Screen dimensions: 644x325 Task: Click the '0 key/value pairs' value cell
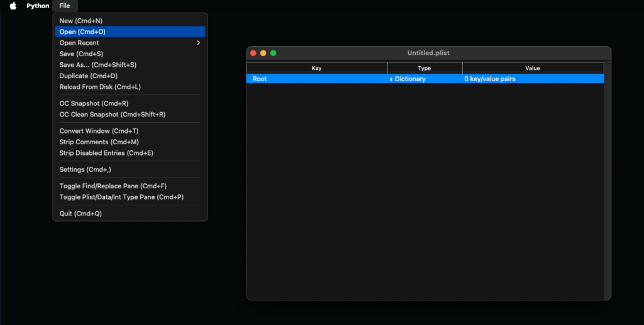pyautogui.click(x=533, y=79)
